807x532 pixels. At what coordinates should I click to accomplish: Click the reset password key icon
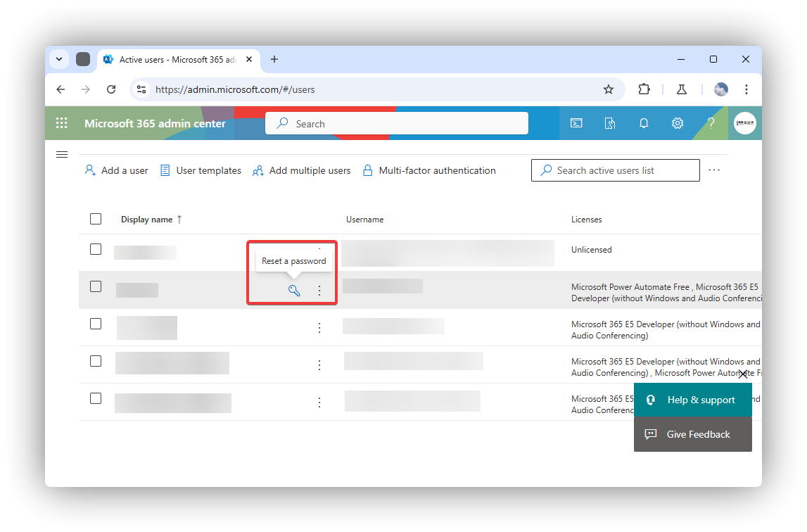click(x=294, y=291)
